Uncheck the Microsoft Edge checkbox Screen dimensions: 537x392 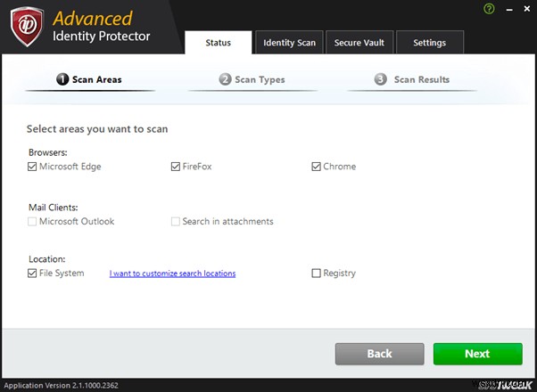point(32,167)
